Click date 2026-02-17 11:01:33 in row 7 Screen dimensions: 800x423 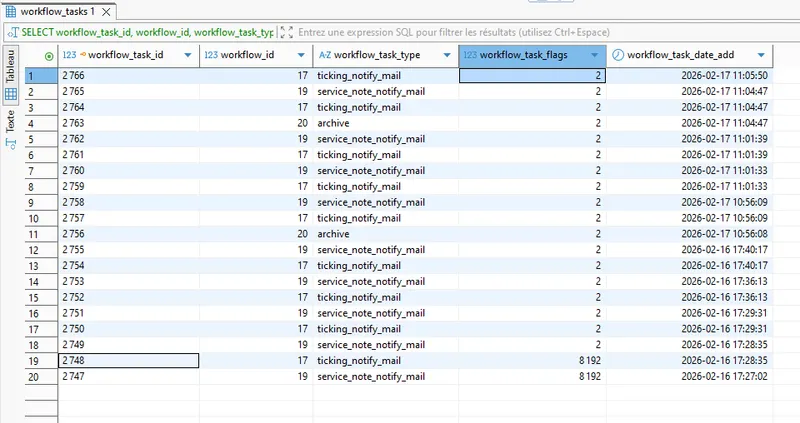pos(690,171)
